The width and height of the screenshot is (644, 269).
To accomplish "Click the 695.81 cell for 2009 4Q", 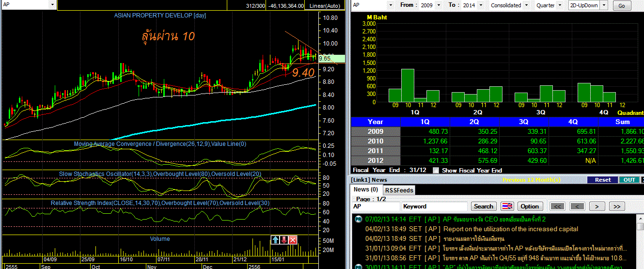I will click(573, 131).
